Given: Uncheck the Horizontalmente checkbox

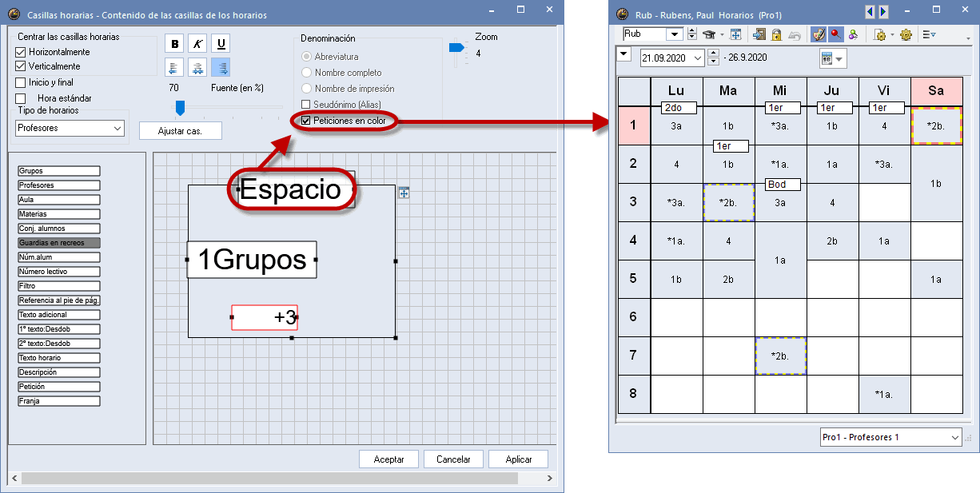Looking at the screenshot, I should click(x=22, y=52).
